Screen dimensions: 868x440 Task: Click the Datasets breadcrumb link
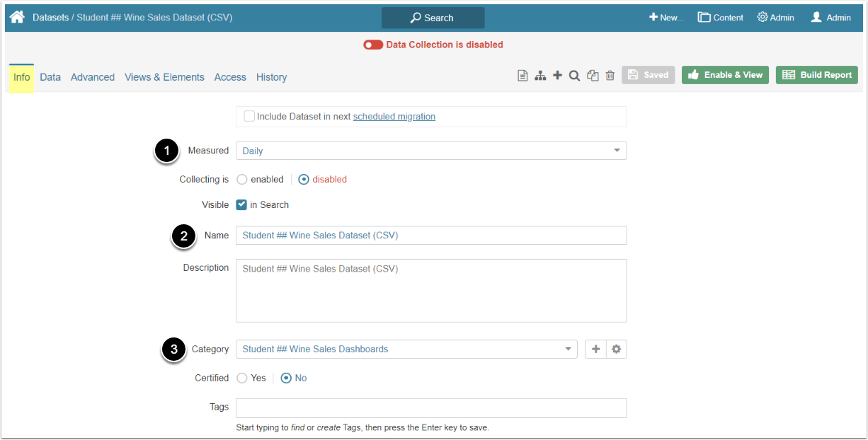pyautogui.click(x=50, y=17)
